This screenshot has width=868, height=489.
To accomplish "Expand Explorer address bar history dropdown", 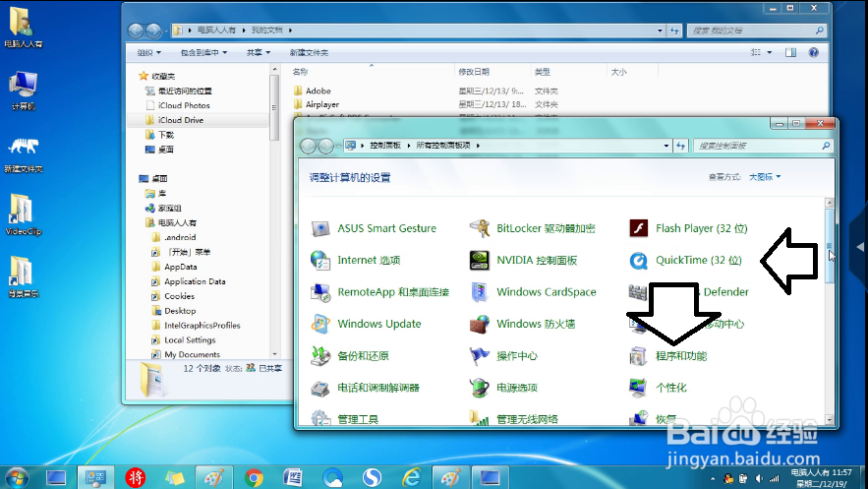I will [660, 31].
